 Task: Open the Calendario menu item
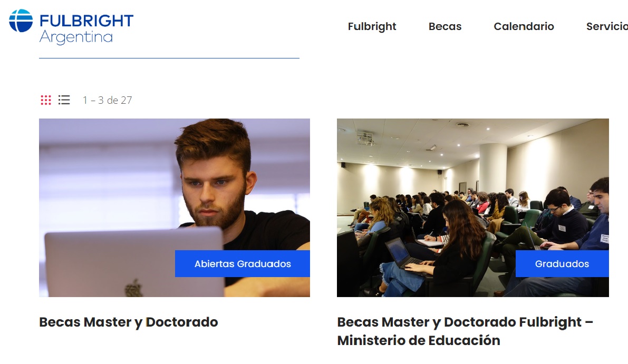click(x=524, y=26)
